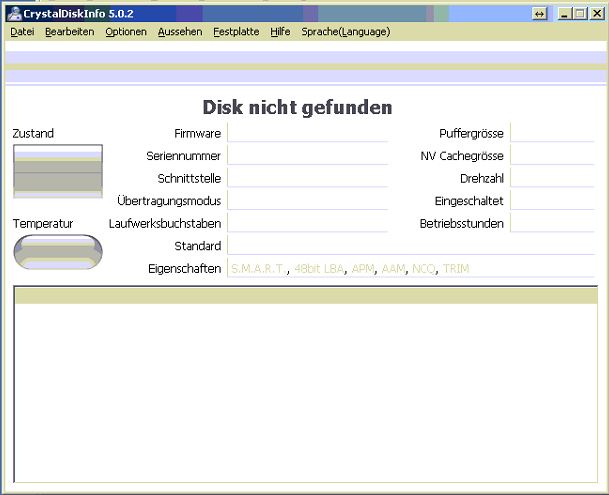The width and height of the screenshot is (609, 495).
Task: Close the CrystalDiskInfo window
Action: [596, 13]
